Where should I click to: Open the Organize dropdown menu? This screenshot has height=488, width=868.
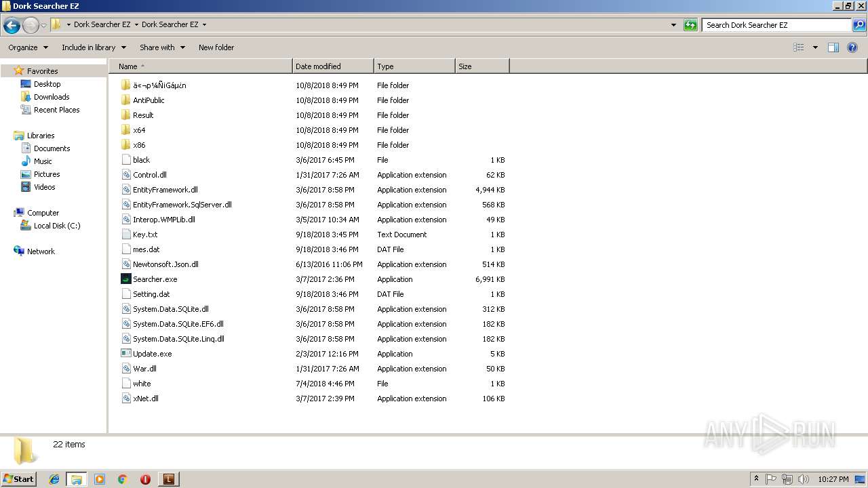coord(28,47)
